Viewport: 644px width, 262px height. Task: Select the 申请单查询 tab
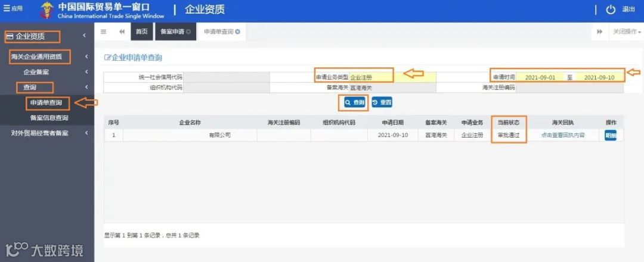[219, 32]
